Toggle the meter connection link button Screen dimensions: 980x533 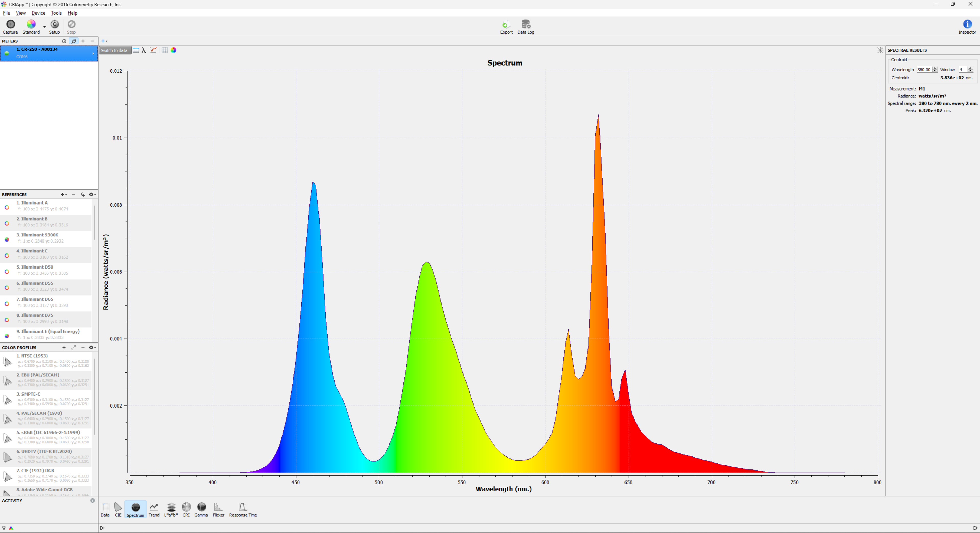(x=74, y=41)
